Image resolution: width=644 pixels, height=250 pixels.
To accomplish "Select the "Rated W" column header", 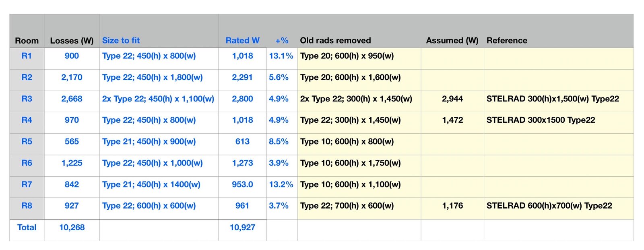I will [x=242, y=40].
